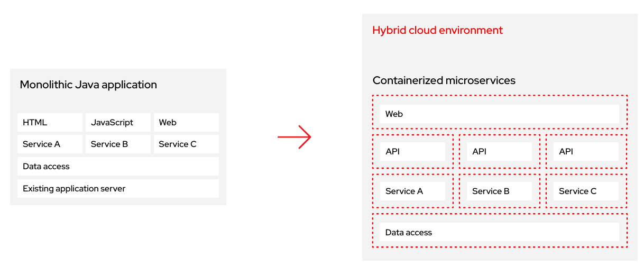The image size is (644, 266).
Task: Select the API box above containerized Service C
Action: [x=586, y=151]
